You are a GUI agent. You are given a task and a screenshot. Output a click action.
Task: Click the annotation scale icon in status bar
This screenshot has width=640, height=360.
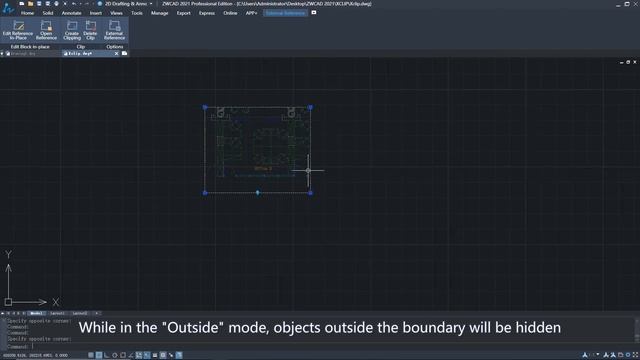click(585, 355)
